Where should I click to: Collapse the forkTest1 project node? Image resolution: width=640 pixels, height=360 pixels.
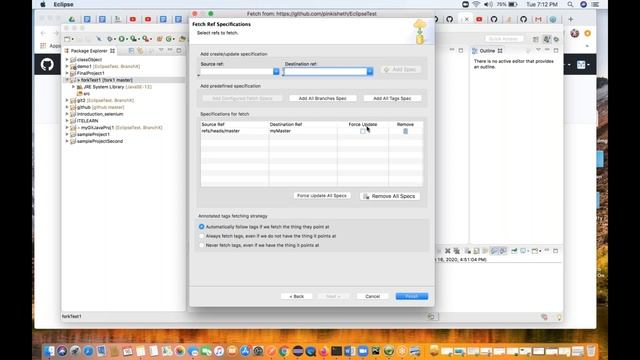[67, 80]
